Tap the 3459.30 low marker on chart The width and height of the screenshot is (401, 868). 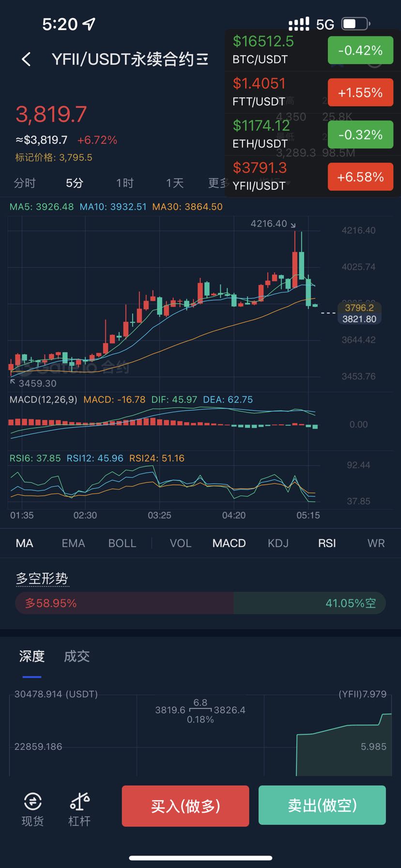pyautogui.click(x=37, y=383)
